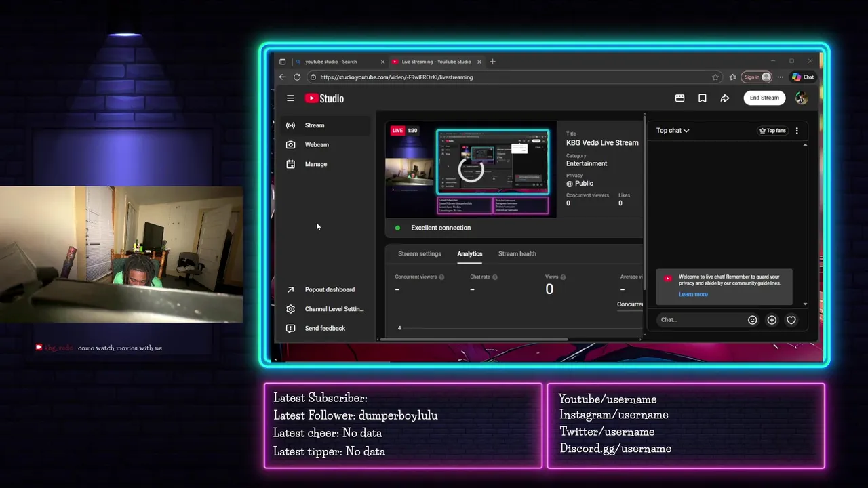Click the 'KBG Vedø Live Stream' title
The image size is (868, 488).
pyautogui.click(x=602, y=143)
